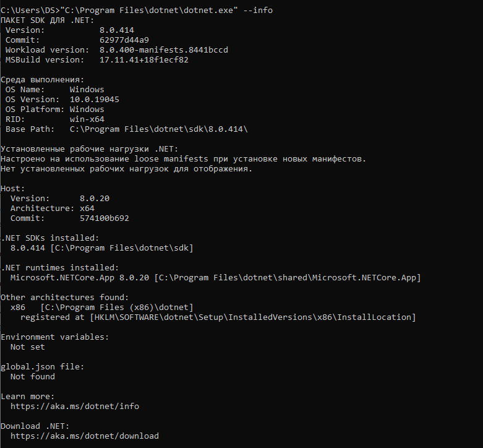
Task: Click the SDK version 8.0.414 value
Action: tap(116, 30)
